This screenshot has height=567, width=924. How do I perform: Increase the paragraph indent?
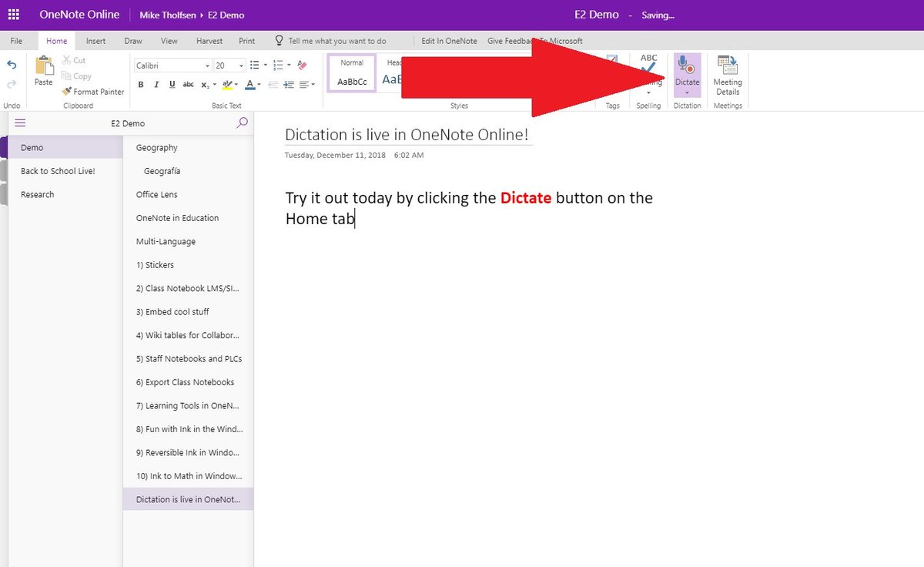point(289,84)
